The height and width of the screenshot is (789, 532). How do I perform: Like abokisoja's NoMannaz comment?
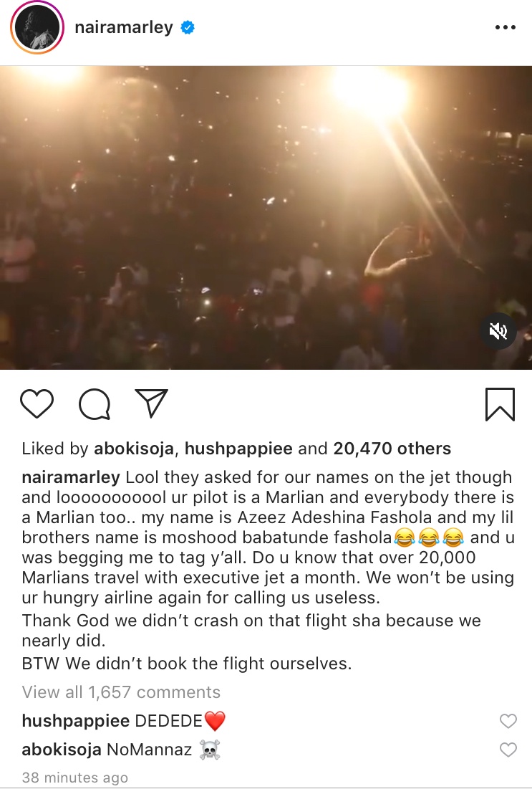[508, 750]
